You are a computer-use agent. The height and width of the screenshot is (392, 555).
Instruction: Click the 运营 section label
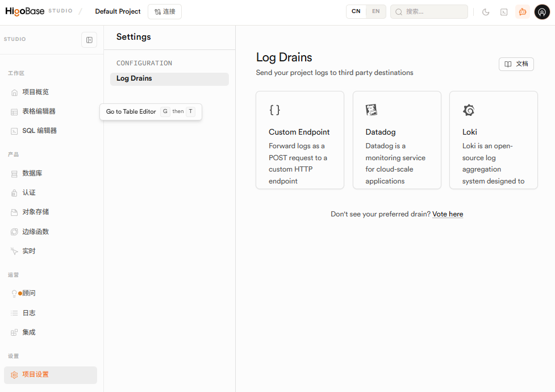(14, 275)
